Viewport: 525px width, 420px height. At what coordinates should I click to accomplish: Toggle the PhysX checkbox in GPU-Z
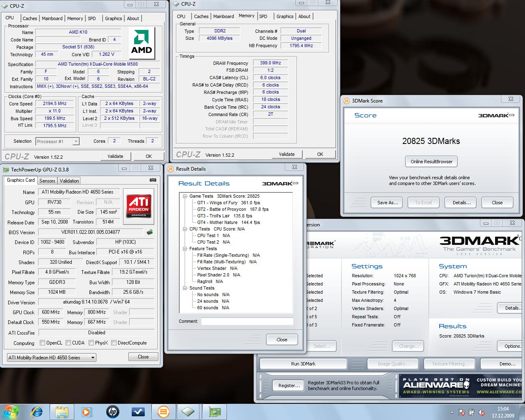pyautogui.click(x=91, y=343)
